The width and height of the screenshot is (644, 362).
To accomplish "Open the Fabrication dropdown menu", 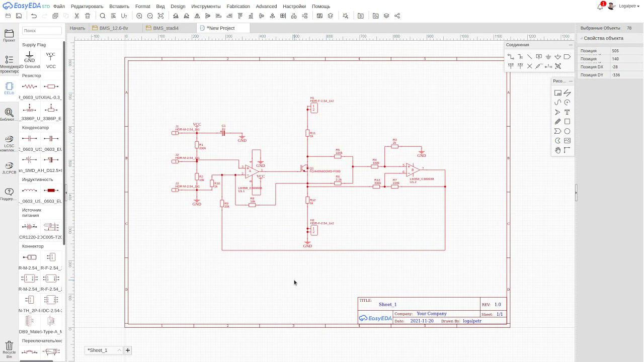I will point(238,7).
